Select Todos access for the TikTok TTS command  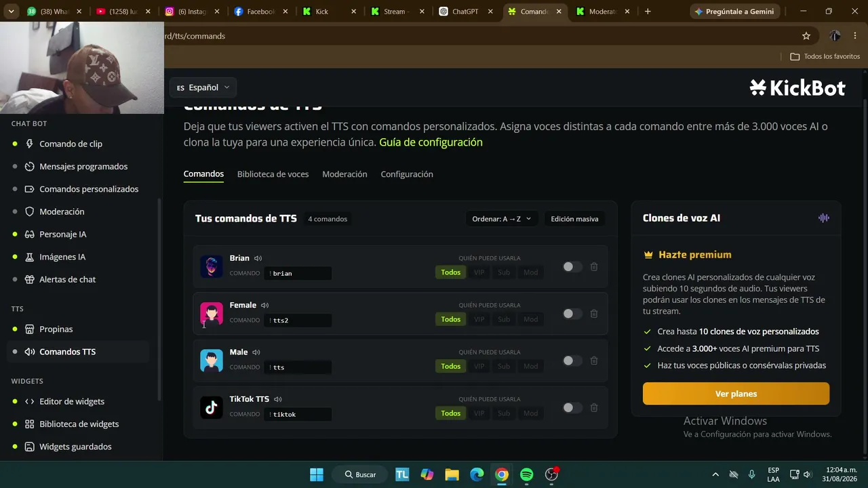(x=451, y=413)
